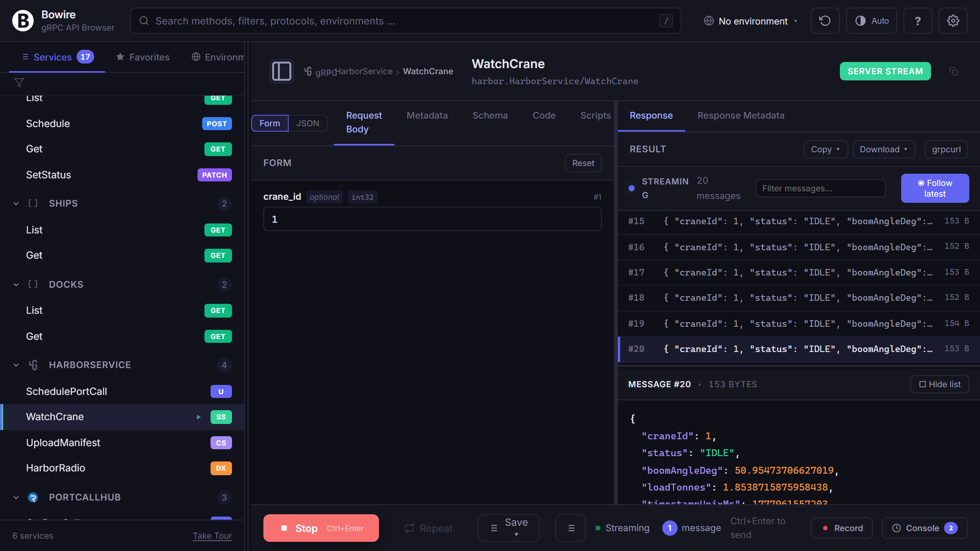This screenshot has width=980, height=551.
Task: Stop the streaming call
Action: click(321, 528)
